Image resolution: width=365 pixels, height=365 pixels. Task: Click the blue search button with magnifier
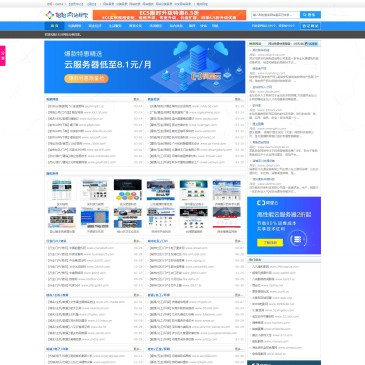tap(310, 15)
